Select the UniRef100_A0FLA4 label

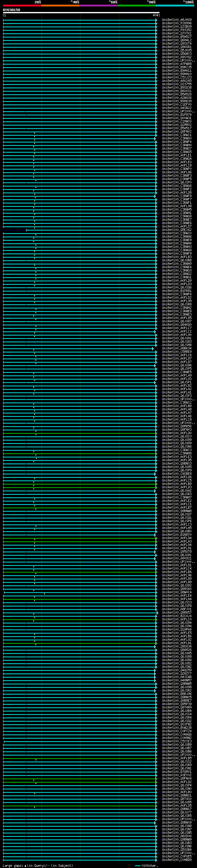(177, 599)
